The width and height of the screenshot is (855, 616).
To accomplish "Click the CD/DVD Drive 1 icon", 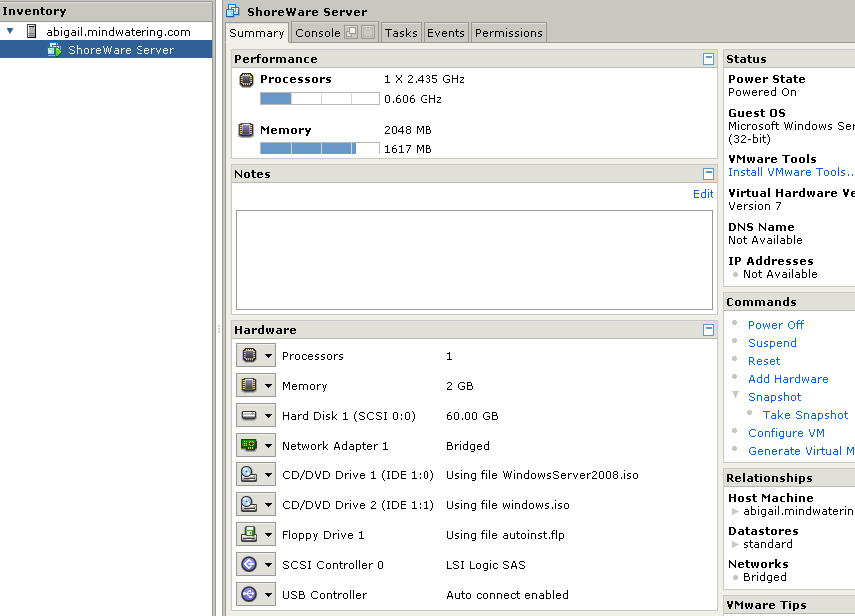I will point(249,475).
